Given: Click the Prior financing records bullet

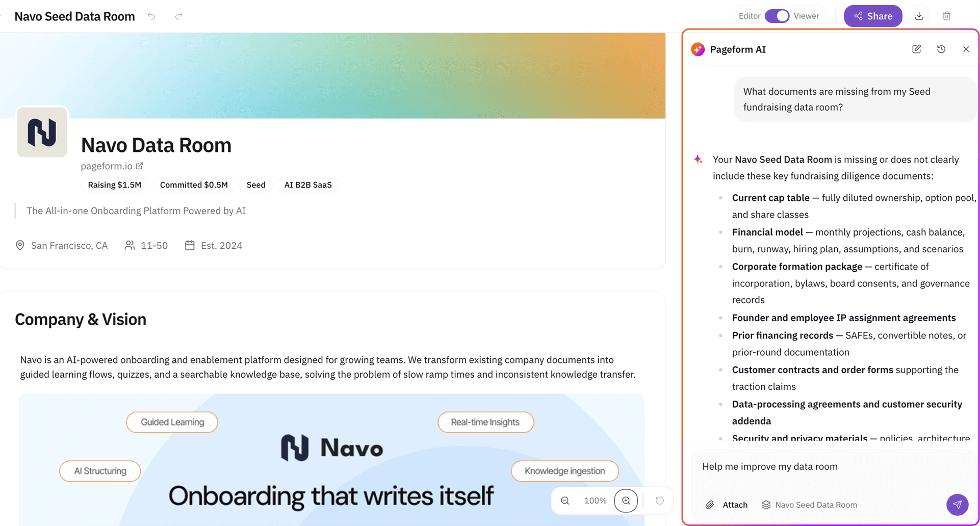Looking at the screenshot, I should [x=849, y=344].
